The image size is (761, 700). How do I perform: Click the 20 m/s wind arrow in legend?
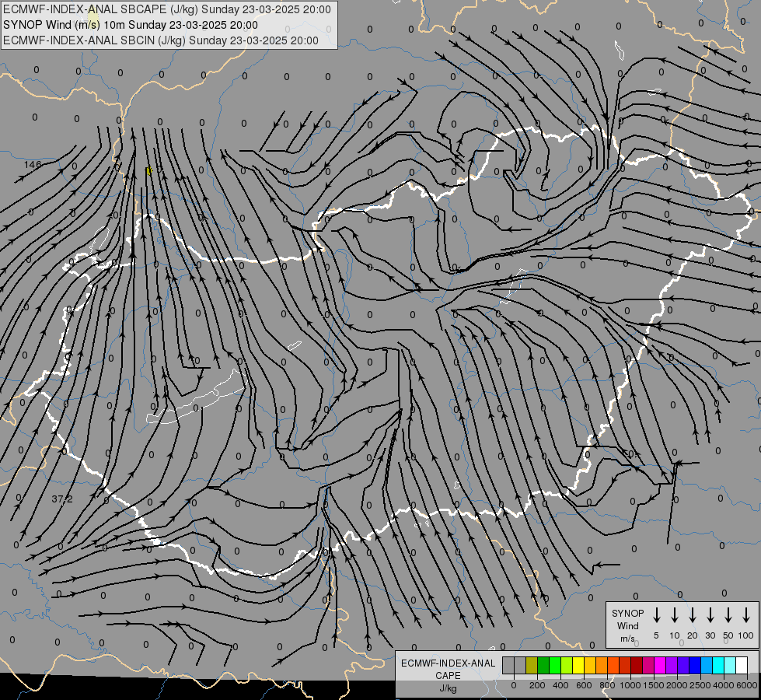[x=693, y=615]
